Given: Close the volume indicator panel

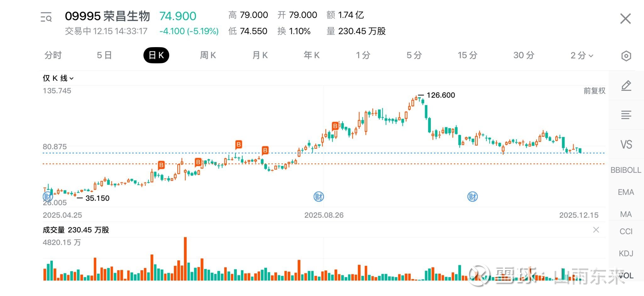Looking at the screenshot, I should click(596, 230).
